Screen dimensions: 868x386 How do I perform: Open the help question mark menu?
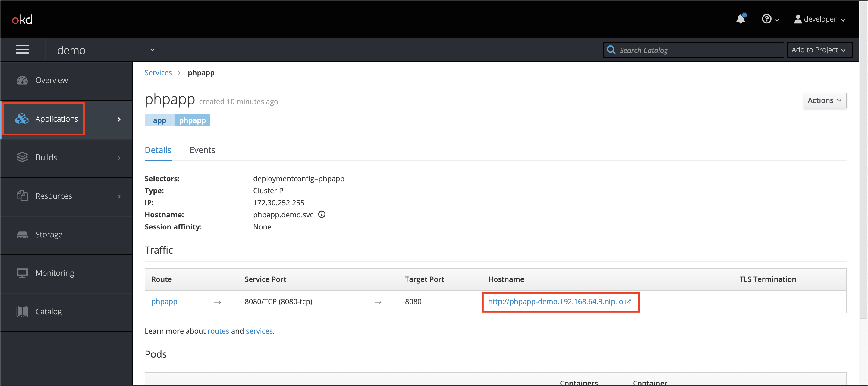pyautogui.click(x=770, y=19)
